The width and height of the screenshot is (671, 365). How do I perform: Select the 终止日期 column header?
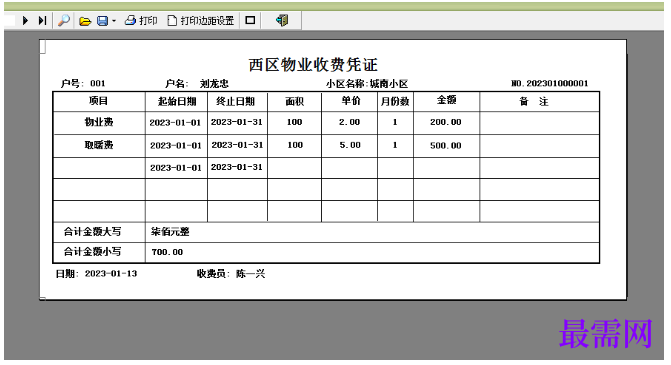pos(236,101)
